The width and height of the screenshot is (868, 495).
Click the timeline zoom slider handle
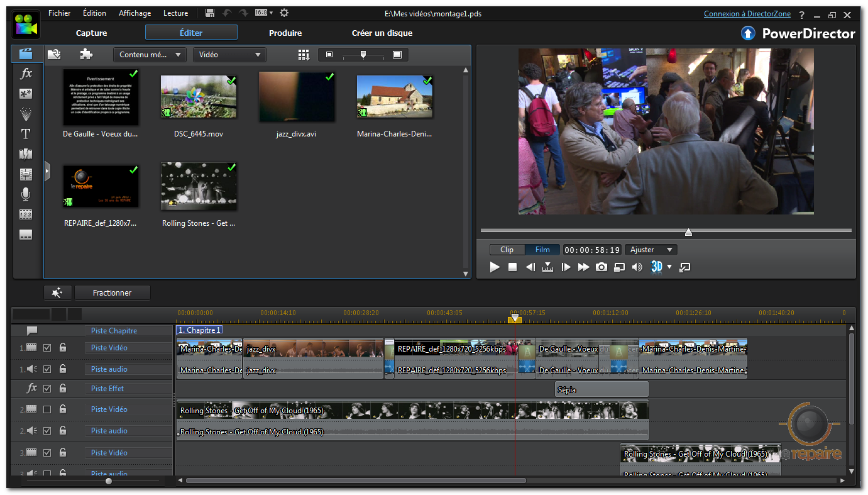pyautogui.click(x=109, y=481)
